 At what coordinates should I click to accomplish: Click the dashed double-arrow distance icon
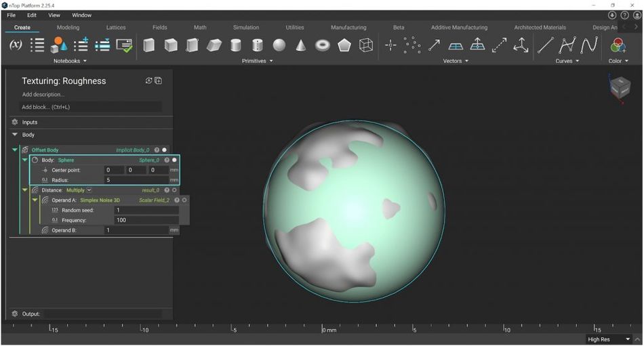click(499, 45)
